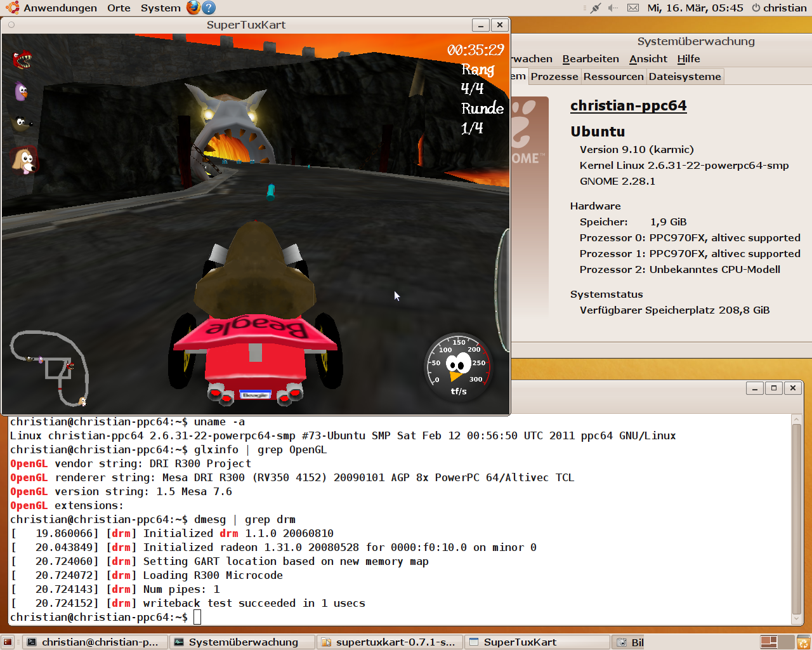Open the trash applet in bottom panel
This screenshot has height=650, width=812.
pos(804,642)
